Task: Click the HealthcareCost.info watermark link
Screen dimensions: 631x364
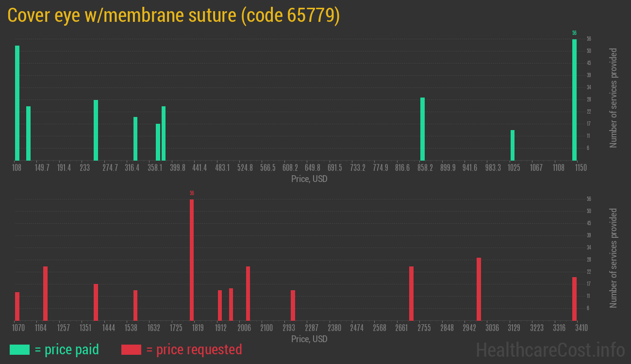Action: (x=550, y=349)
